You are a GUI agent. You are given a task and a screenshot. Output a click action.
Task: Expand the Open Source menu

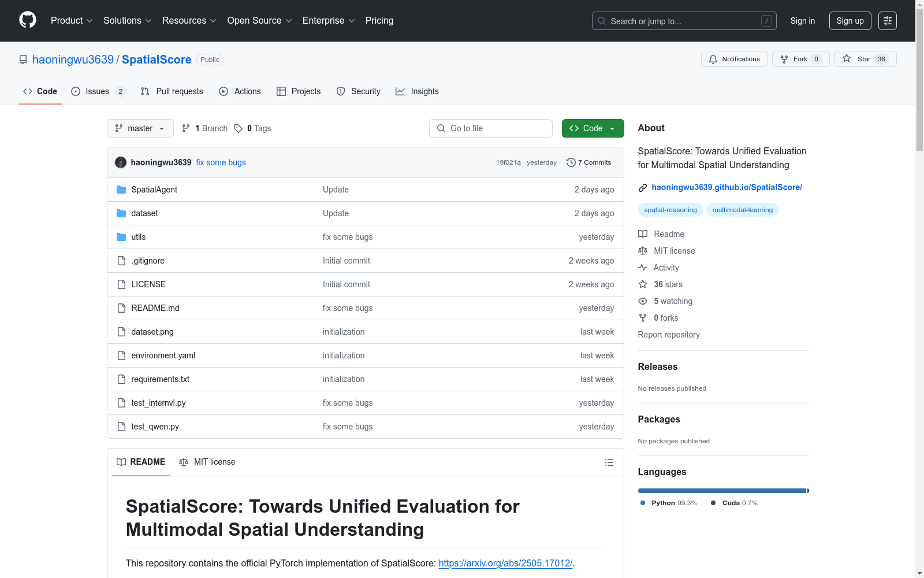pos(260,21)
